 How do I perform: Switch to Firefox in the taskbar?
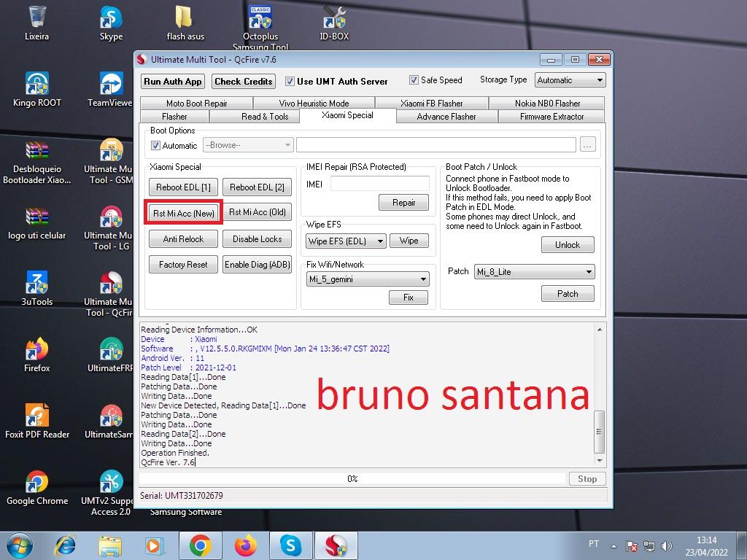246,545
